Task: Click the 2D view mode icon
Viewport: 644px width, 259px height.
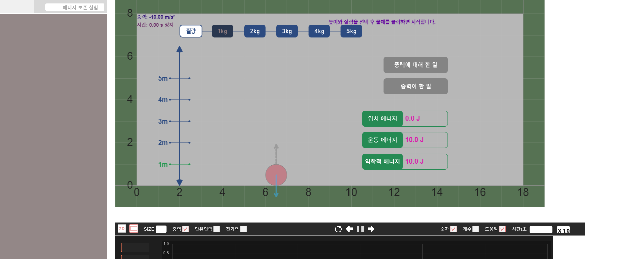Action: coord(122,229)
